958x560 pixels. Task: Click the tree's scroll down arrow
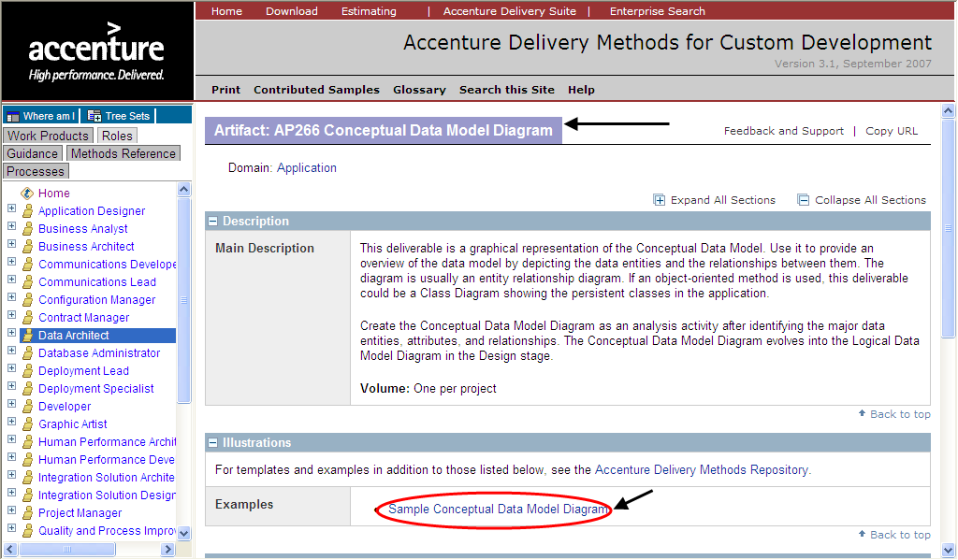click(x=184, y=533)
